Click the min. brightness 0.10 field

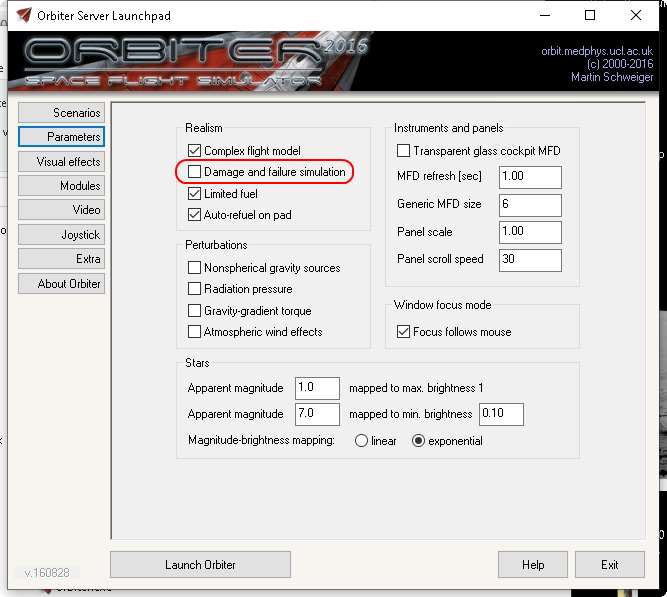pyautogui.click(x=501, y=414)
